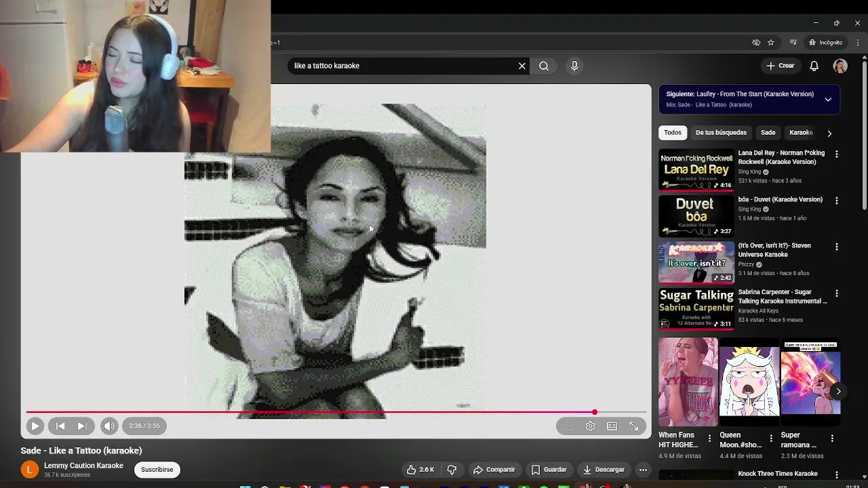Click the red video progress bar handle
The width and height of the screenshot is (868, 488).
[x=595, y=412]
